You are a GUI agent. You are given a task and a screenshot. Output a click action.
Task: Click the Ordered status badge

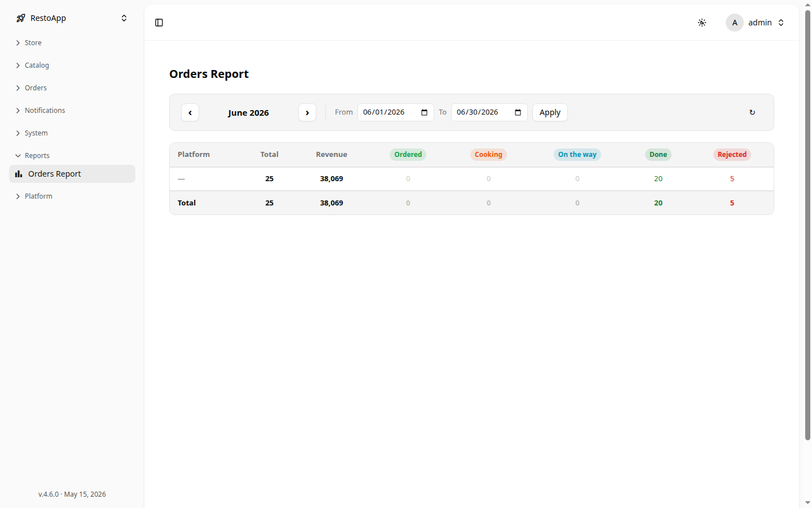coord(408,155)
